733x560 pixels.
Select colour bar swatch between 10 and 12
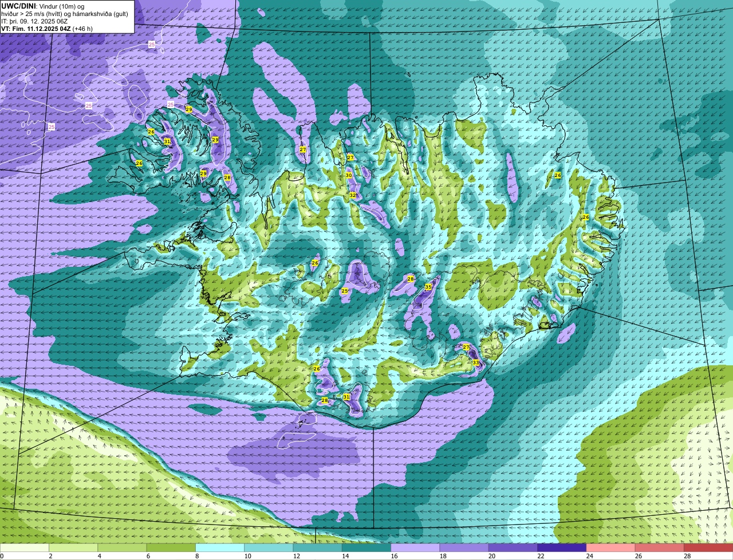tap(269, 547)
